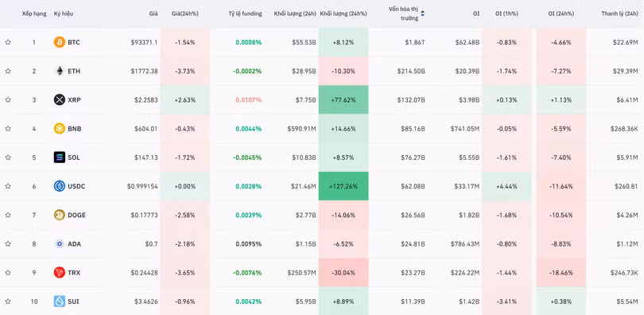The width and height of the screenshot is (644, 315).
Task: Click the $786.43M OI value
Action: (x=465, y=244)
